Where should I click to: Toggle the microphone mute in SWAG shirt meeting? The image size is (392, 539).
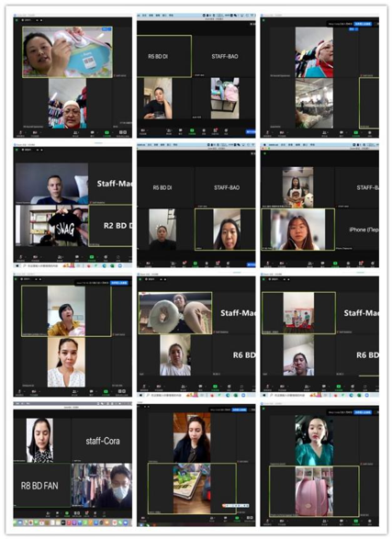(20, 257)
